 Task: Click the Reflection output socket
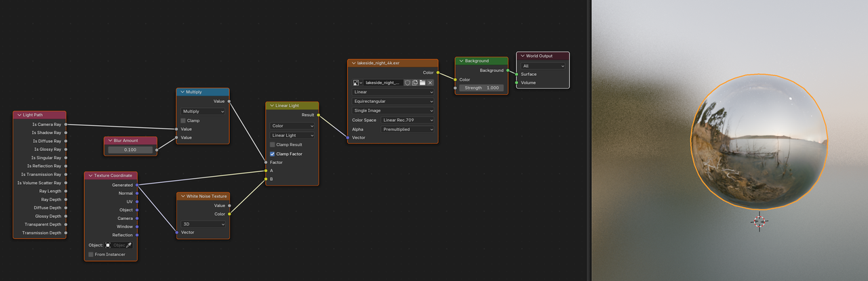pyautogui.click(x=137, y=235)
